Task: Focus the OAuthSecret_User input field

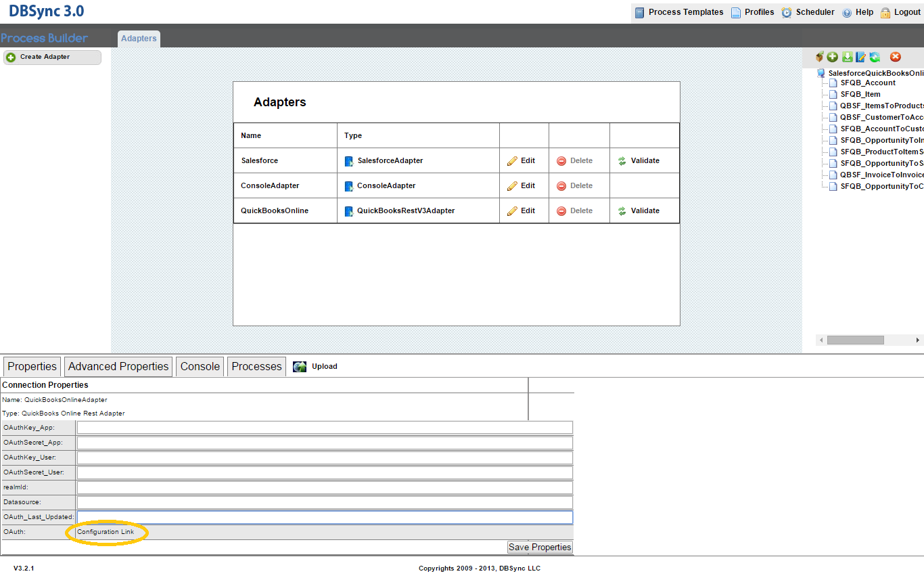Action: coord(325,472)
